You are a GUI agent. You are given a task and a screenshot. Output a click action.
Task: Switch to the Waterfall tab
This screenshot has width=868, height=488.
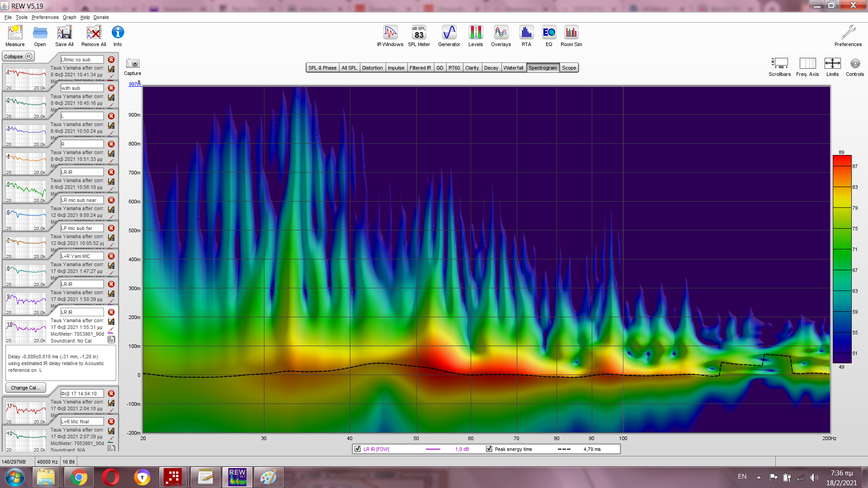(x=513, y=68)
